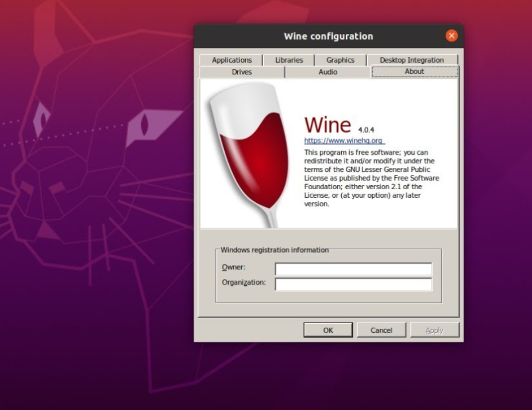
Task: Go to the Desktop Integration tab
Action: point(412,60)
